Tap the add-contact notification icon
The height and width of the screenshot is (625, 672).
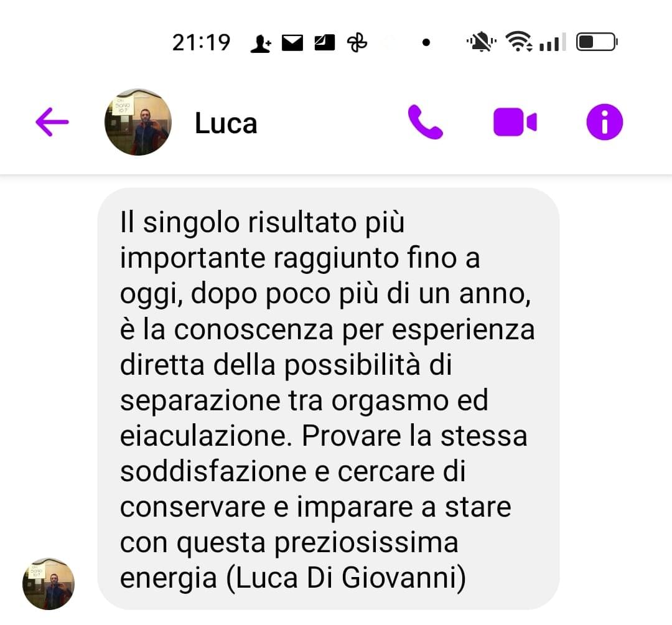(261, 44)
